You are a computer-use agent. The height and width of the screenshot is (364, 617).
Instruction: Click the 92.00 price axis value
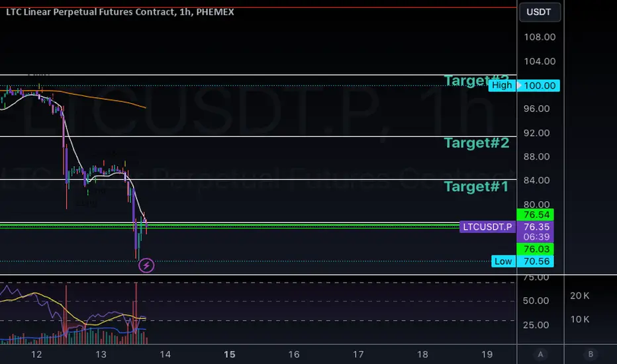[x=536, y=133]
